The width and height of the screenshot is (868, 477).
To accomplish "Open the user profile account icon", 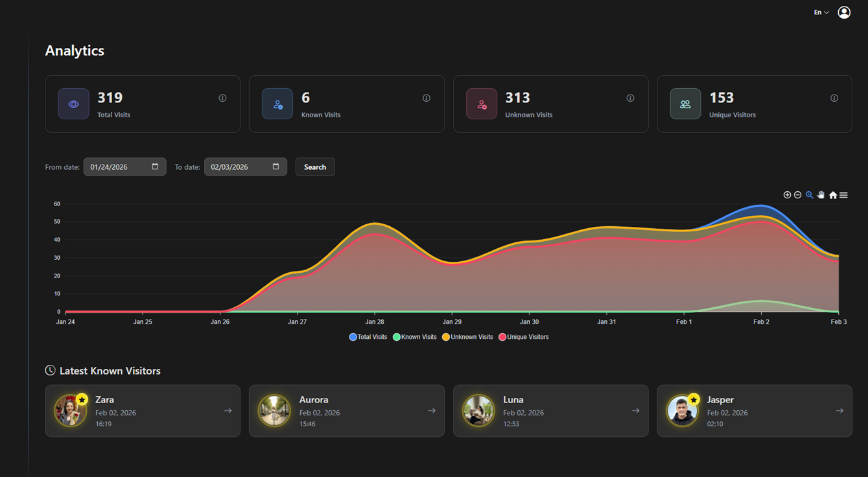I will (x=843, y=12).
